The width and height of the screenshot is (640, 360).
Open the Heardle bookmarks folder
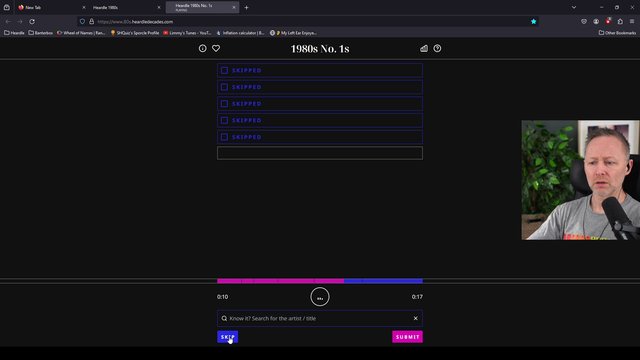point(14,33)
